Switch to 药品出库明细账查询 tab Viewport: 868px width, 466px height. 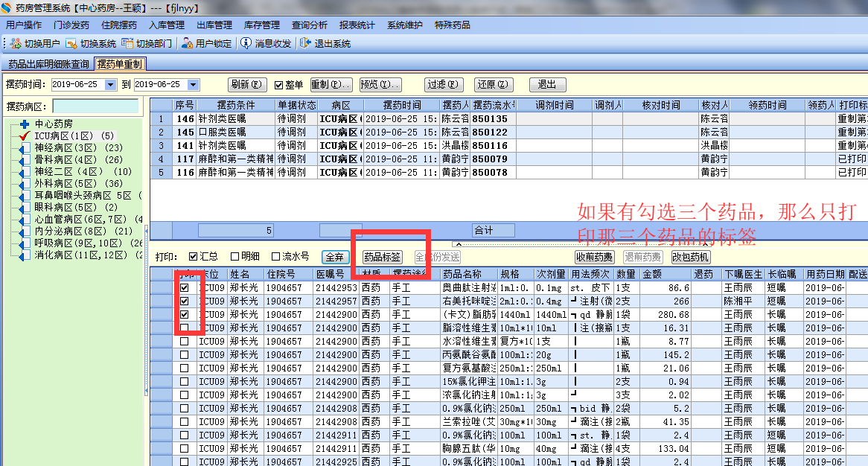click(x=48, y=64)
